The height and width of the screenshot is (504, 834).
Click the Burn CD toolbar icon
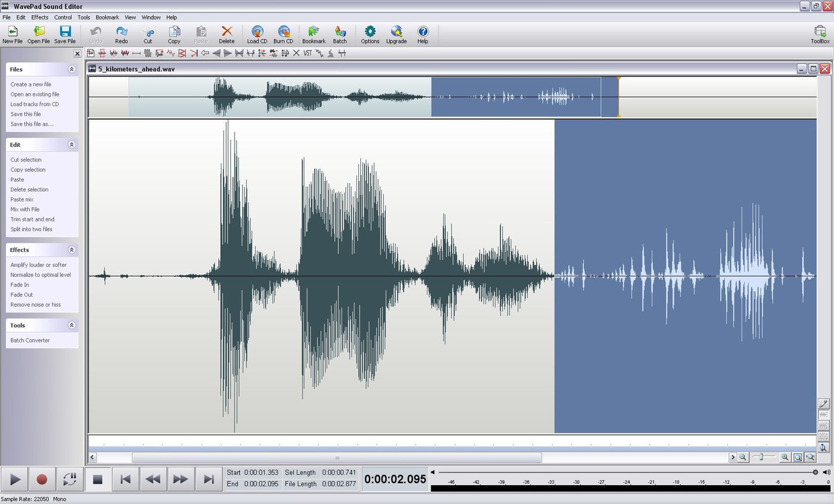283,34
